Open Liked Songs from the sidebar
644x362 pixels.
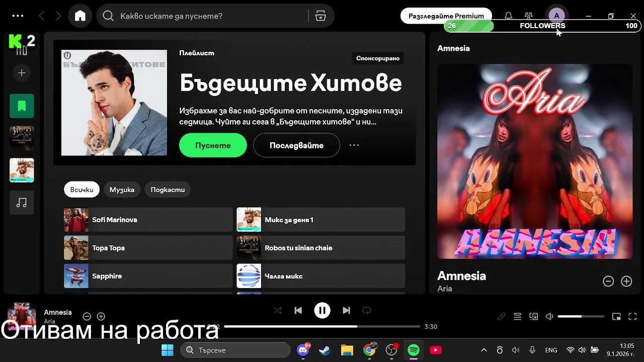[22, 106]
